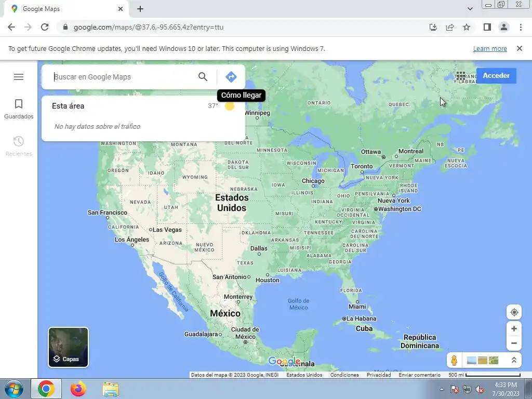Launch Firefox from the taskbar

[78, 389]
